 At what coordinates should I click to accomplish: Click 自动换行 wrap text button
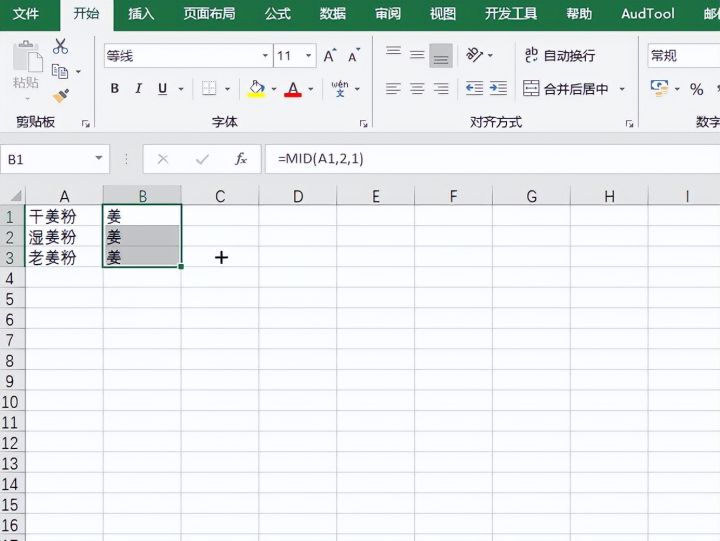click(560, 56)
